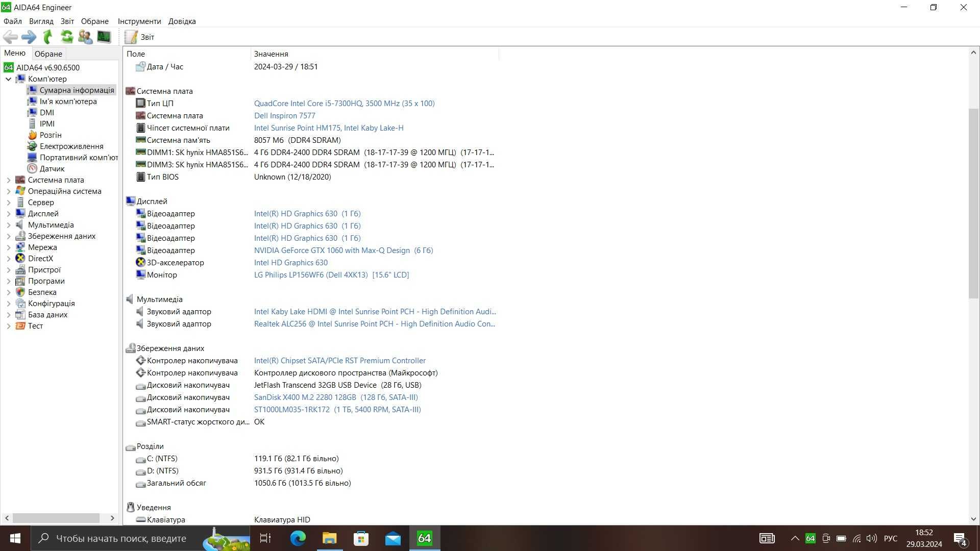The image size is (980, 551).
Task: Open the Вигляд menu
Action: [41, 21]
